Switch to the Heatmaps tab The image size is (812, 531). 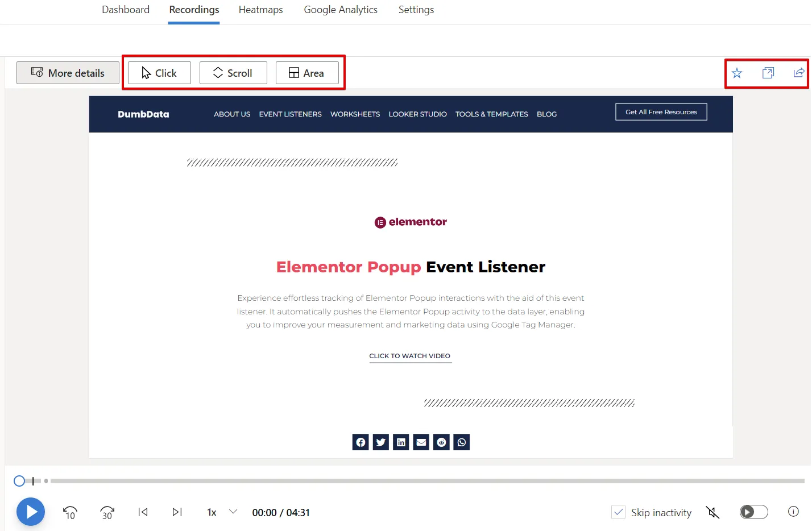260,10
